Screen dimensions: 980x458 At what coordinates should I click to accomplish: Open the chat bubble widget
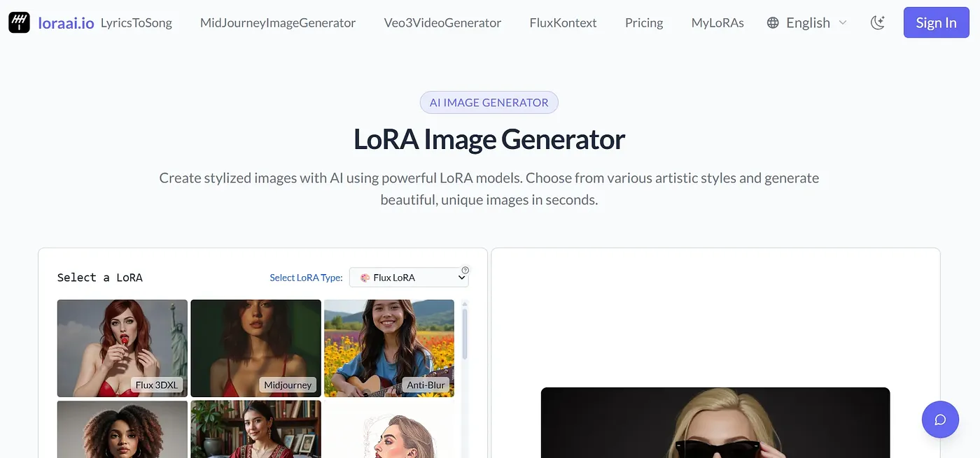tap(940, 420)
